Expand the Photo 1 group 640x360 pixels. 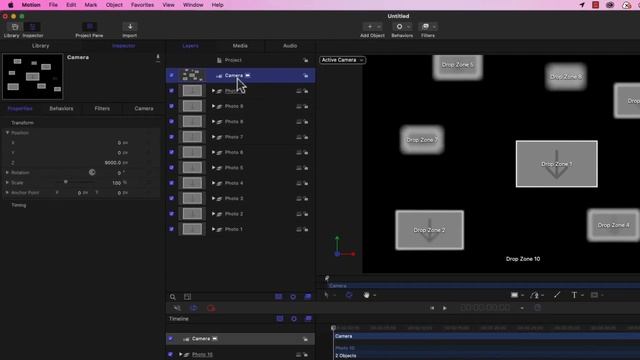click(213, 229)
